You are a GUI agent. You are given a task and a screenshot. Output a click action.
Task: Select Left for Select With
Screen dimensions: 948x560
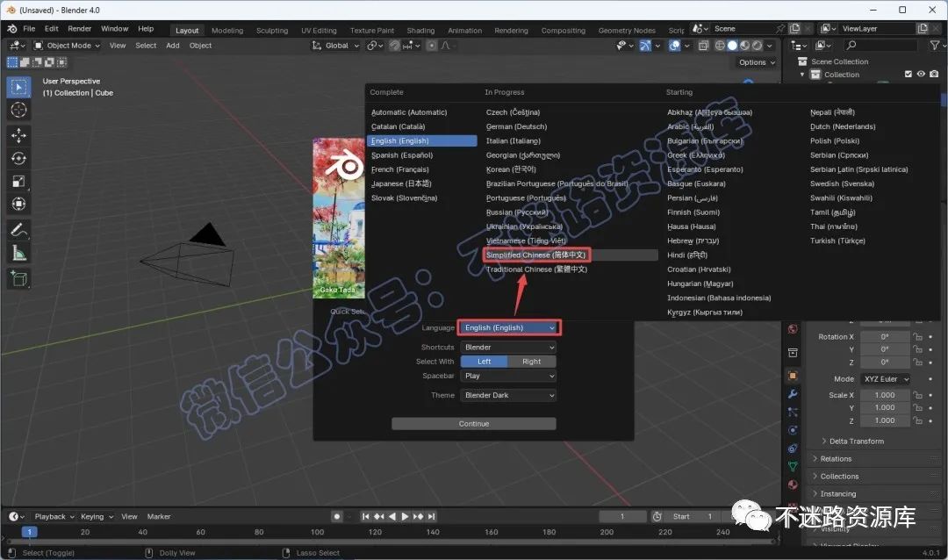[x=485, y=362]
